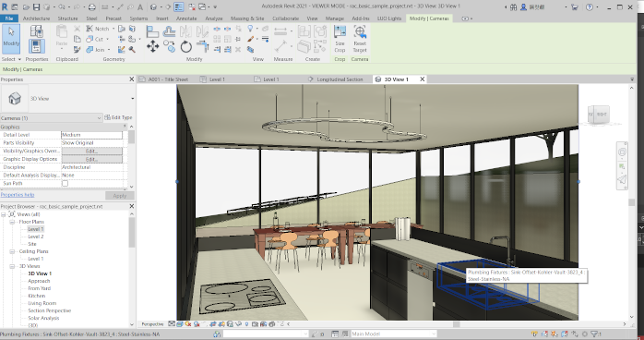Viewport: 644px width, 340px height.
Task: Activate the Size Crop tool
Action: pyautogui.click(x=340, y=40)
